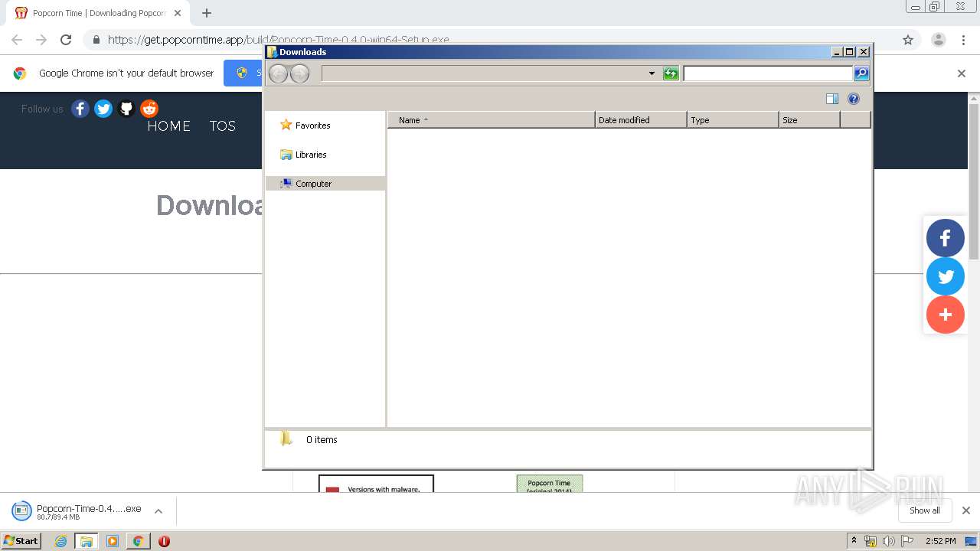Open the TOS menu link on website
Screen dimensions: 980x551
coord(223,126)
